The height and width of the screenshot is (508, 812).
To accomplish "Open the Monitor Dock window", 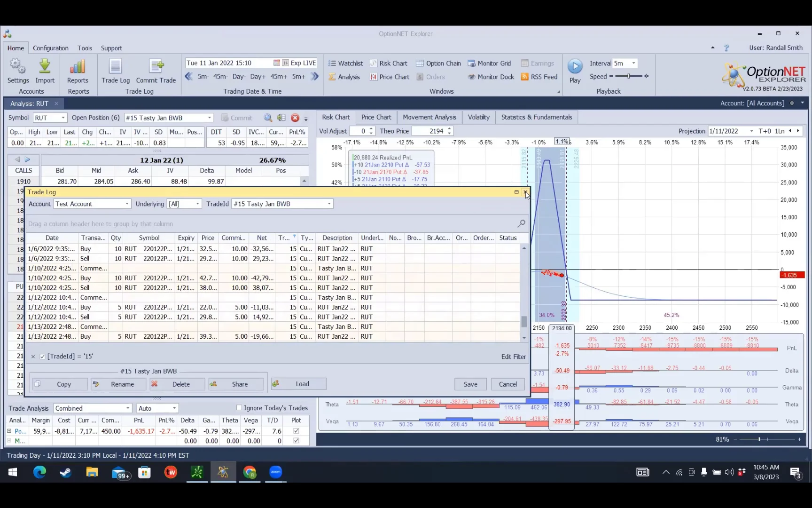I will coord(491,77).
